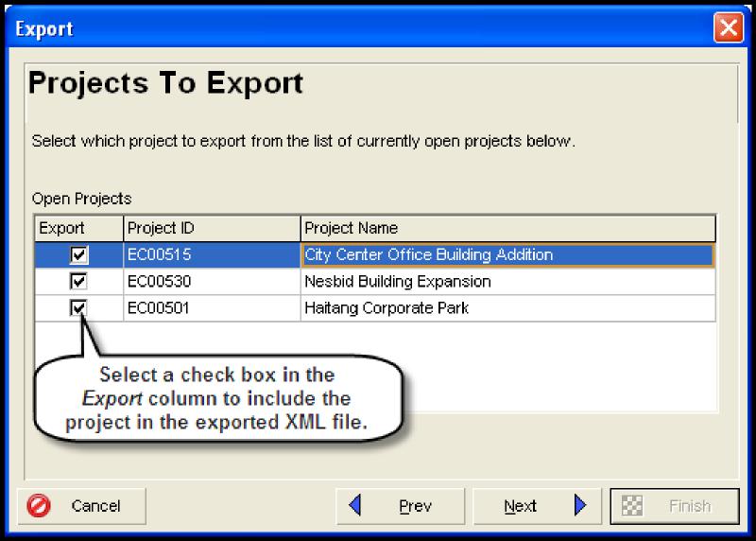Click the vertical scrollbar on right edge
Screen dimensions: 756x541
[x=738, y=95]
